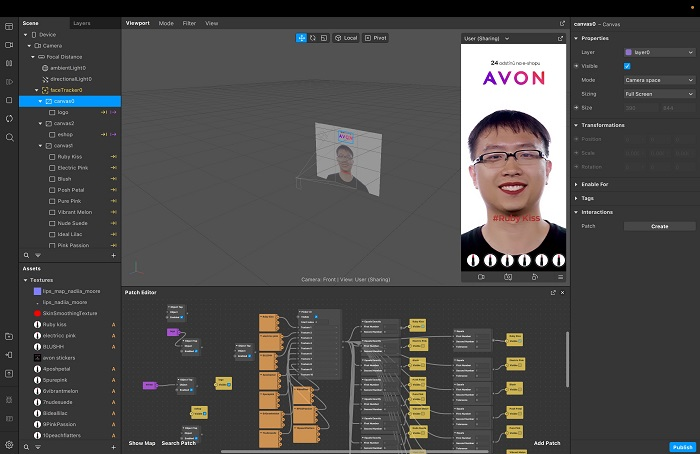Image resolution: width=700 pixels, height=454 pixels.
Task: Expand the Enable For section
Action: [x=595, y=184]
